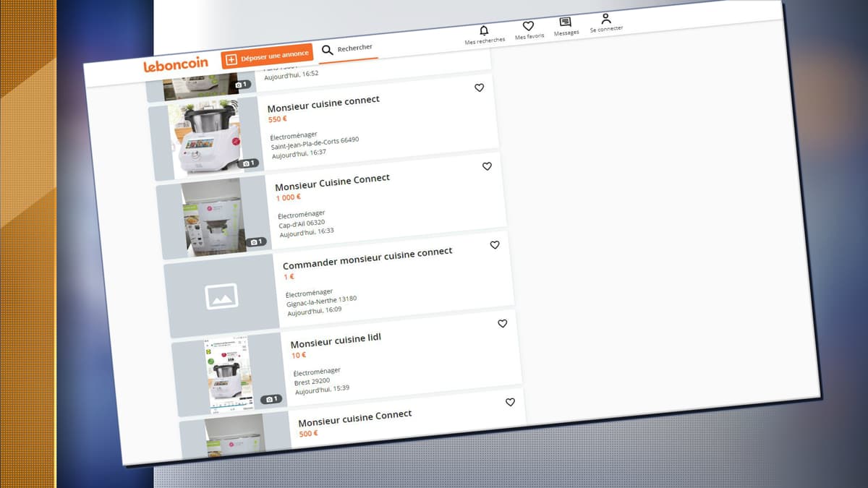Click Électroménager on the Saint-Jean-Pla-de-Corts listing
Viewport: 868px width, 488px height.
(x=293, y=135)
